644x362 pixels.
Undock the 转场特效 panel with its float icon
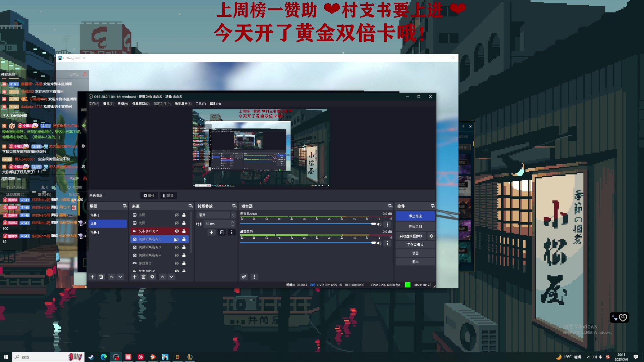point(234,206)
